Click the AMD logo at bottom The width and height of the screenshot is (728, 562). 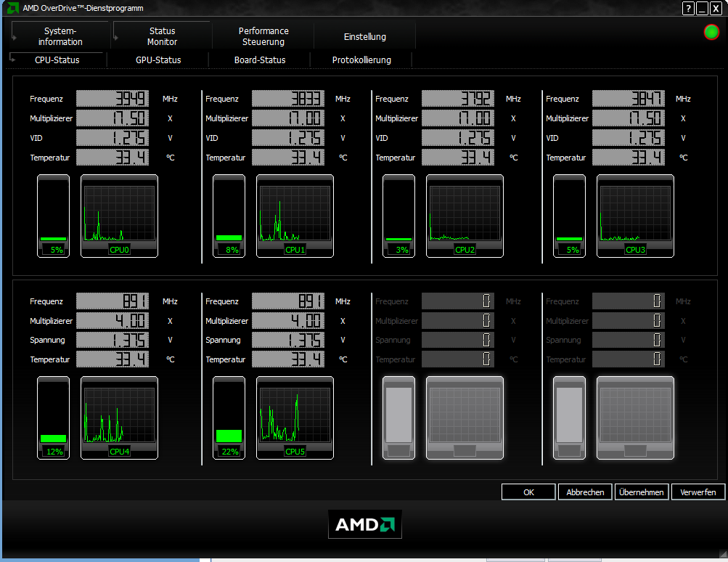[365, 524]
